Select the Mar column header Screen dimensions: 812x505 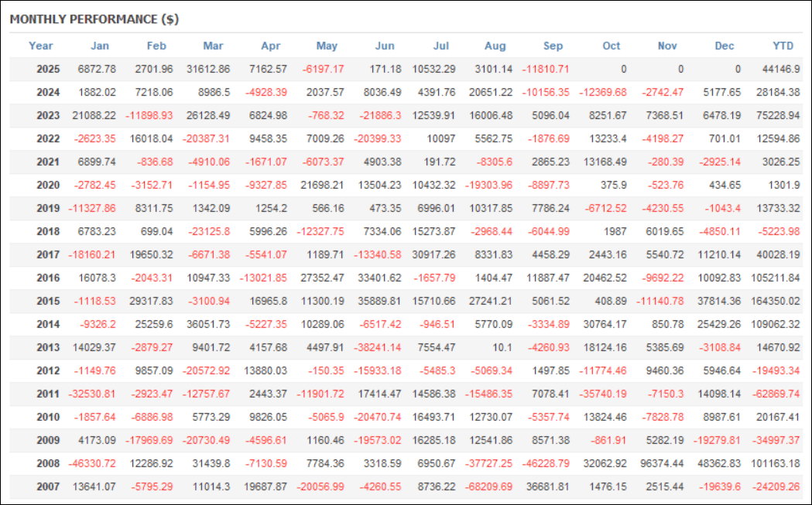coord(213,46)
